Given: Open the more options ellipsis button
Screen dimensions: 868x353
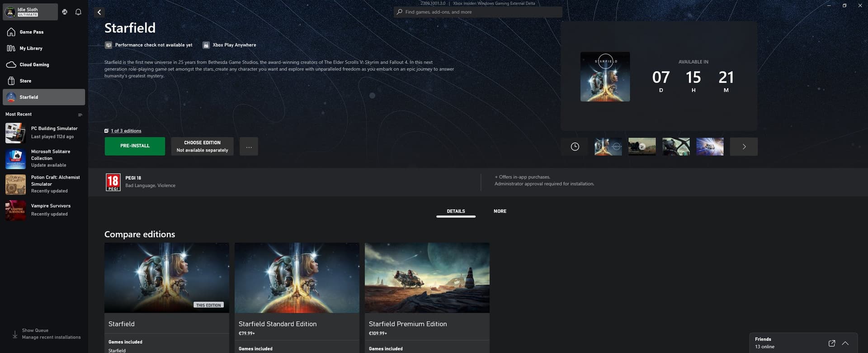Looking at the screenshot, I should tap(249, 147).
